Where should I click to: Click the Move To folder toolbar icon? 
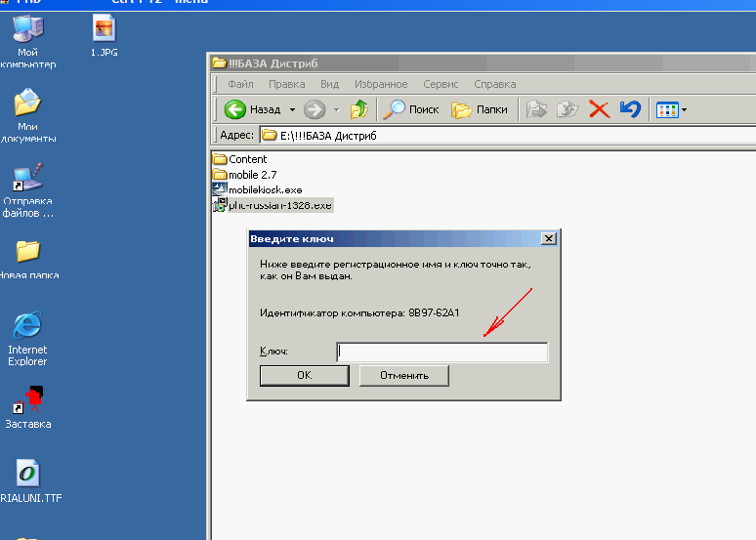pyautogui.click(x=536, y=109)
